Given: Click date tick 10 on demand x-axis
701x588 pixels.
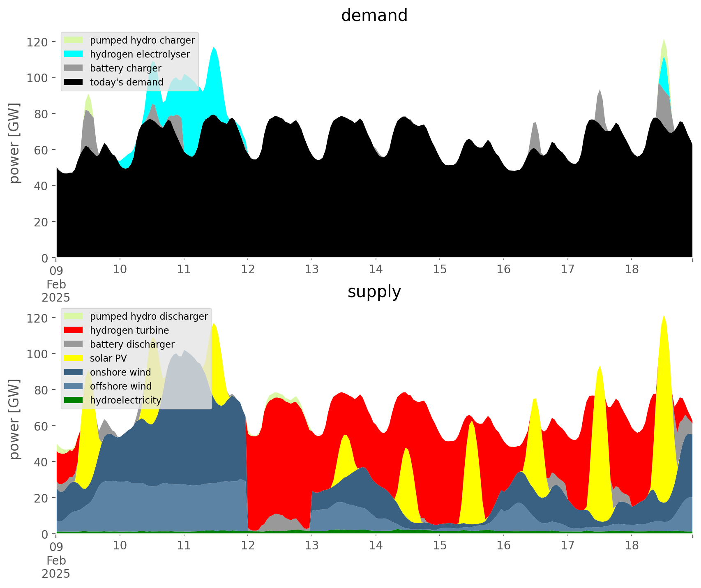Looking at the screenshot, I should [x=120, y=270].
